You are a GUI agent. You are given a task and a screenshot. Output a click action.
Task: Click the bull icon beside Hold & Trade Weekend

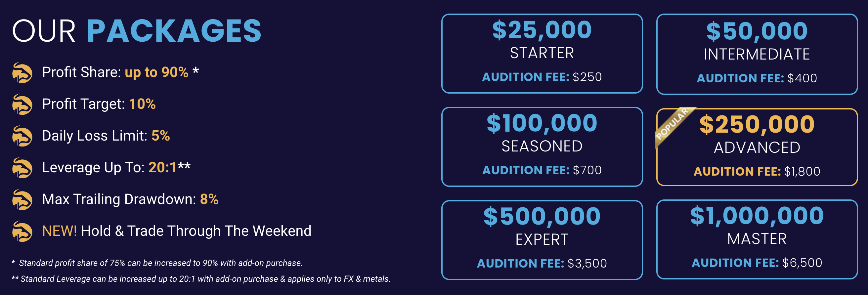pos(22,231)
